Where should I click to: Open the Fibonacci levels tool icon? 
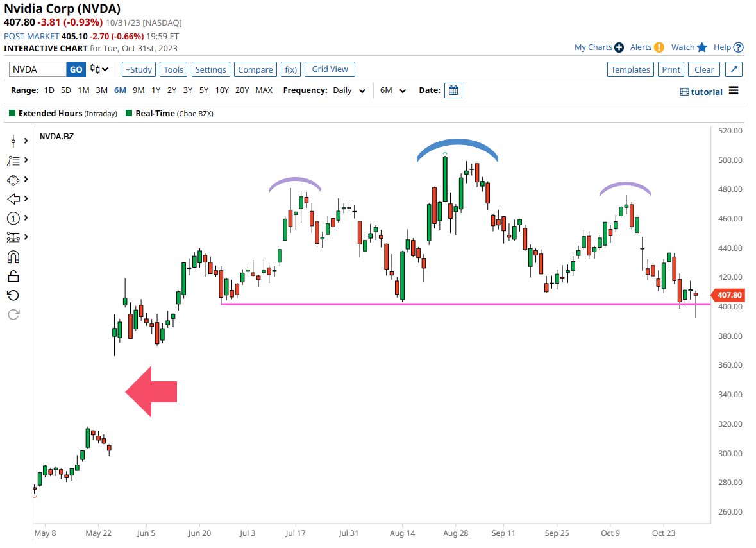point(13,237)
